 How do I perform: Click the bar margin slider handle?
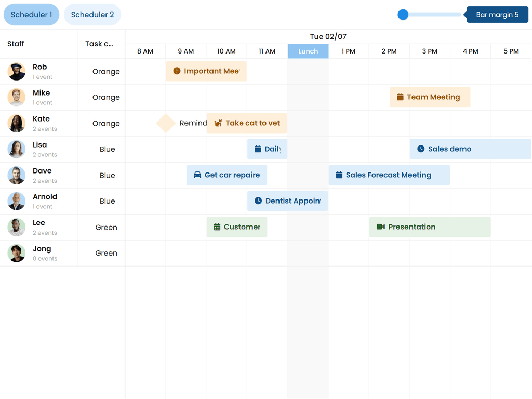pyautogui.click(x=403, y=15)
